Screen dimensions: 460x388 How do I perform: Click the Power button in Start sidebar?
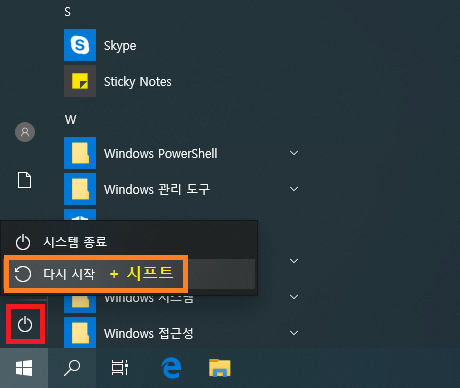pyautogui.click(x=25, y=324)
